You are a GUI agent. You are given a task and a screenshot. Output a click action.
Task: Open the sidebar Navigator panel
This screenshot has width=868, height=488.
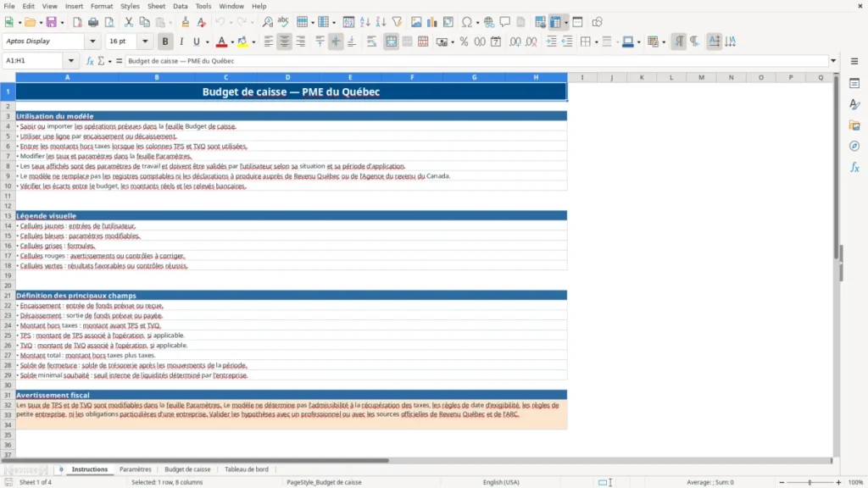point(854,146)
